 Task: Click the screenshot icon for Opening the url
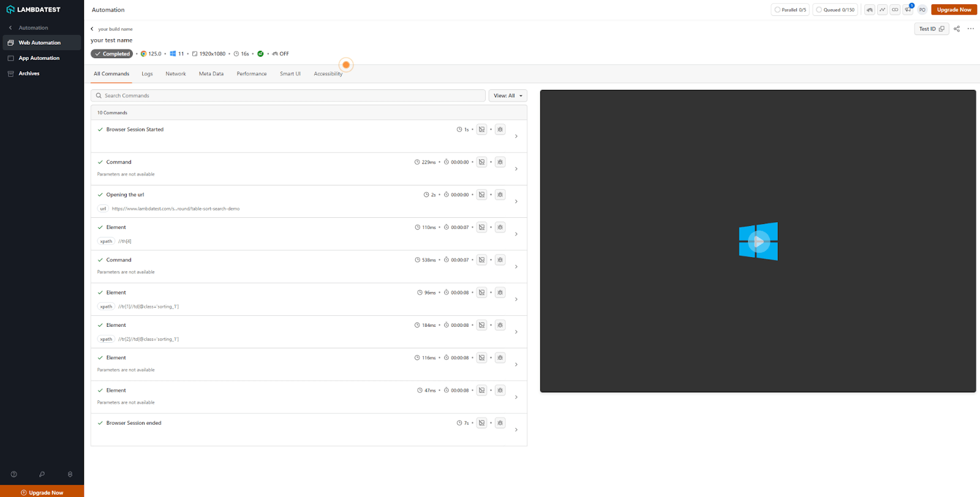(482, 195)
